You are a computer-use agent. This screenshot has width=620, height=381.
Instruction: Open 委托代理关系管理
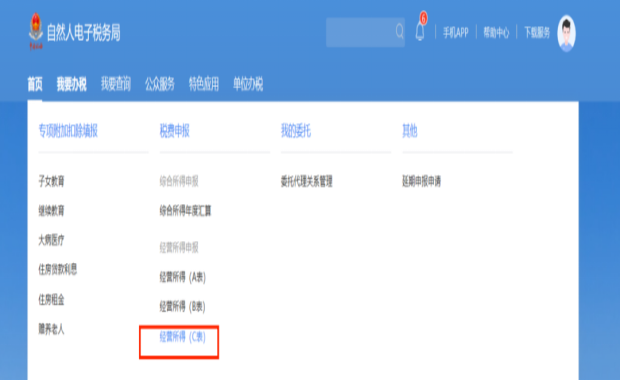[x=306, y=181]
